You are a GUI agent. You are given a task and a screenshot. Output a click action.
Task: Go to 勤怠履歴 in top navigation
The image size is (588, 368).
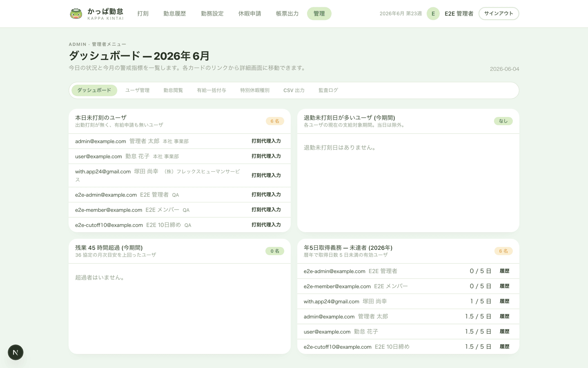tap(175, 13)
